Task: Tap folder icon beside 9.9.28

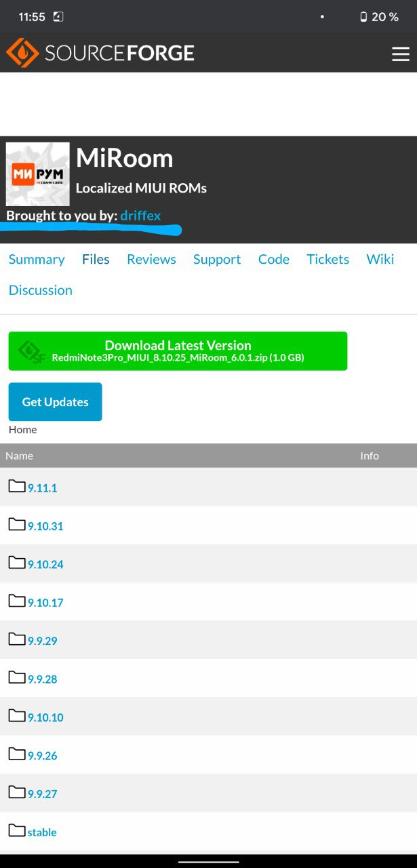Action: click(x=17, y=677)
